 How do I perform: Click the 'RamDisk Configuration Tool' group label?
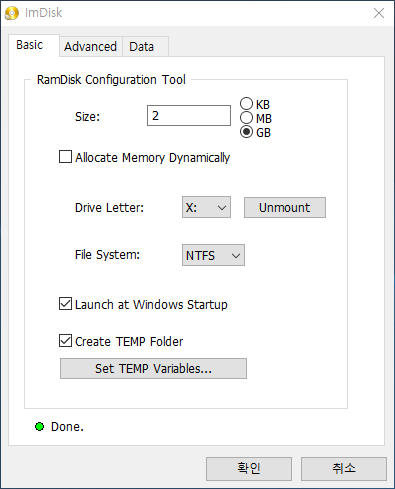click(111, 80)
